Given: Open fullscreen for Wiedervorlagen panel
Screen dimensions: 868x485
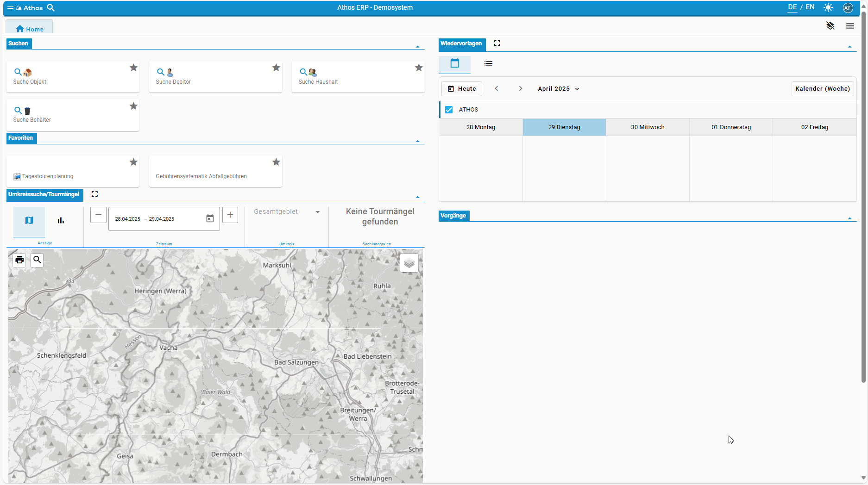Looking at the screenshot, I should (x=497, y=43).
